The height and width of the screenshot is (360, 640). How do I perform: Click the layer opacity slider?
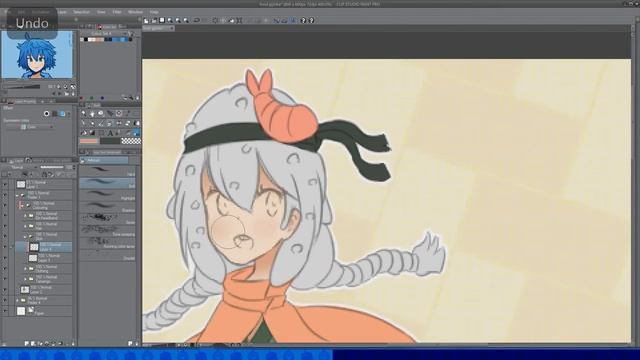[x=52, y=167]
